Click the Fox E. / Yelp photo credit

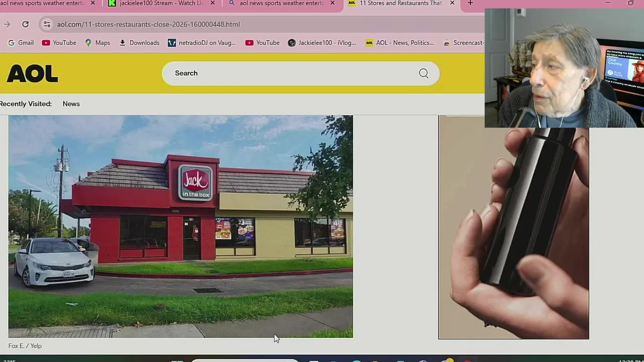pyautogui.click(x=25, y=346)
